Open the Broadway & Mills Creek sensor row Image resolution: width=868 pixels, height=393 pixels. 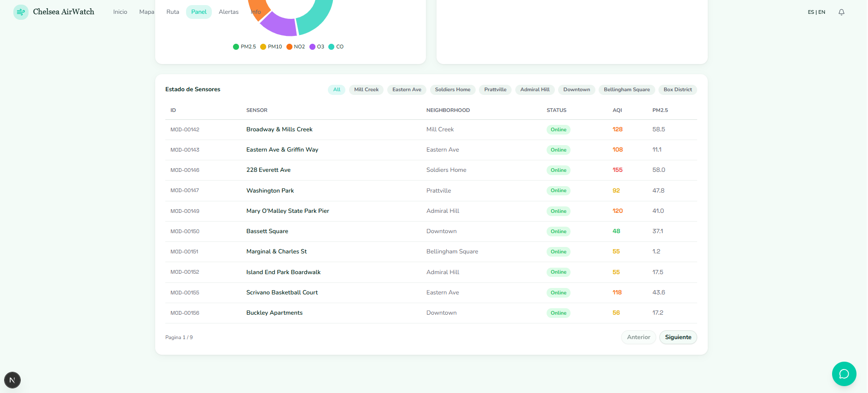[431, 129]
